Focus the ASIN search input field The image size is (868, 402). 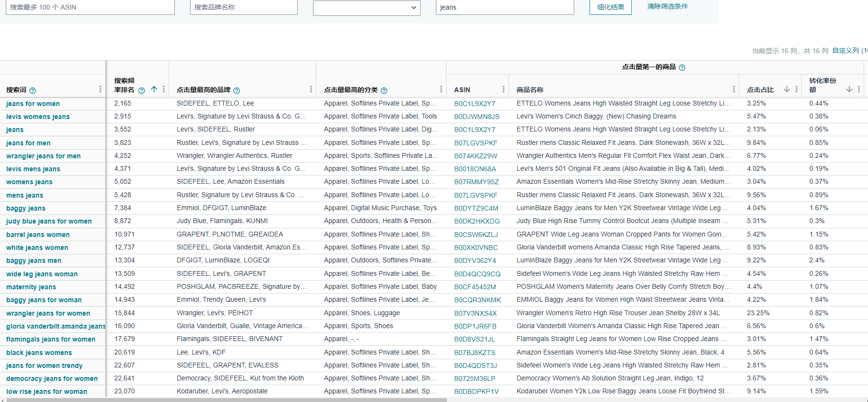pos(90,7)
